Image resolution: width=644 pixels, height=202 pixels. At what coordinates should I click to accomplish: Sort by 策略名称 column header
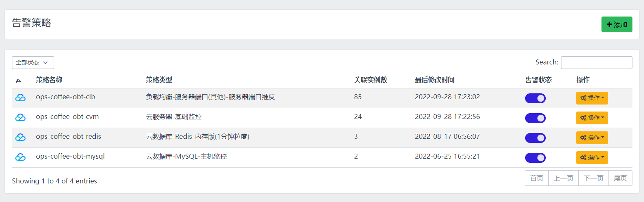click(x=49, y=80)
